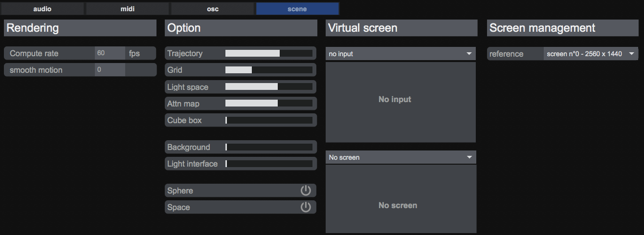The image size is (644, 235).
Task: Click the Light interface slider
Action: point(268,164)
